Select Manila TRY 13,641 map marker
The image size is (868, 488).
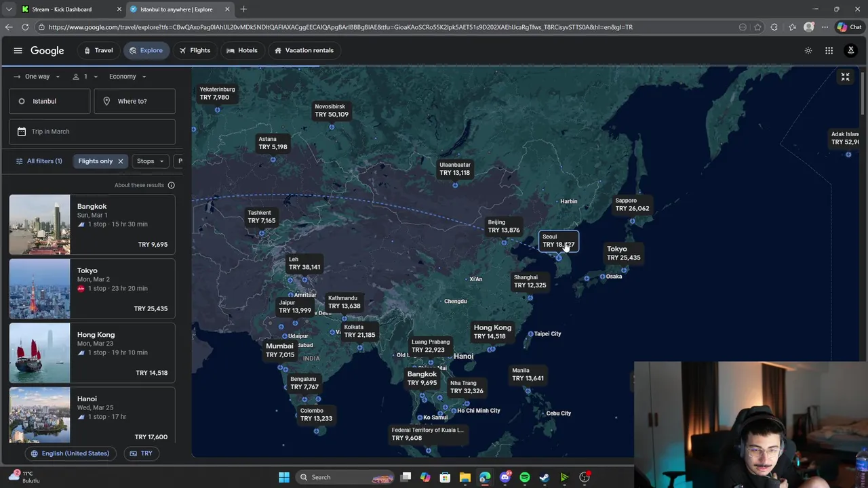[x=528, y=375]
